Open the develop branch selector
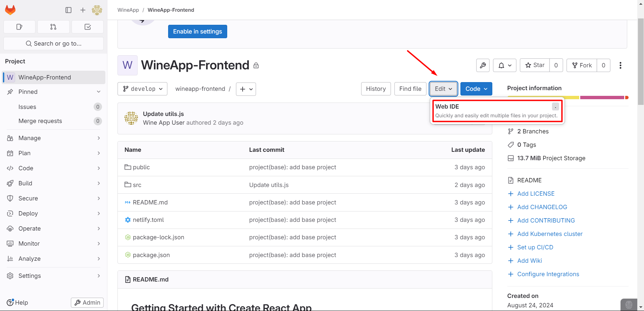 [x=143, y=89]
